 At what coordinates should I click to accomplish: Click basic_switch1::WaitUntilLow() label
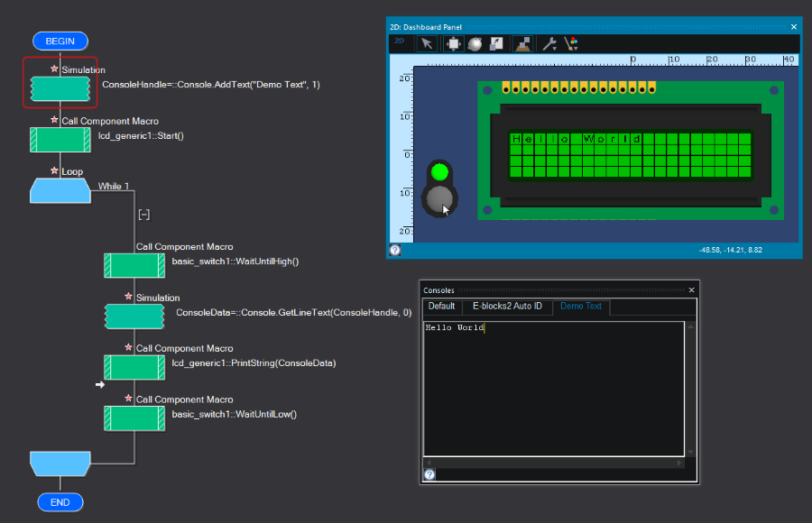234,414
